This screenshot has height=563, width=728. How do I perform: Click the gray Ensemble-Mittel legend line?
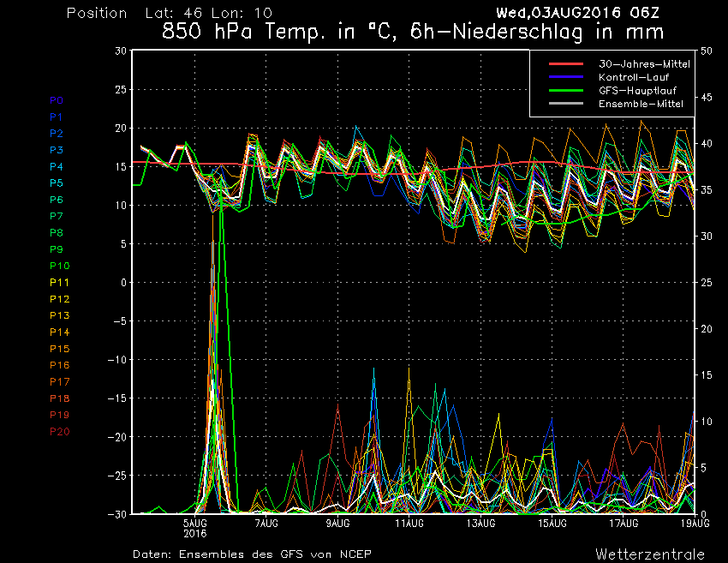click(566, 103)
